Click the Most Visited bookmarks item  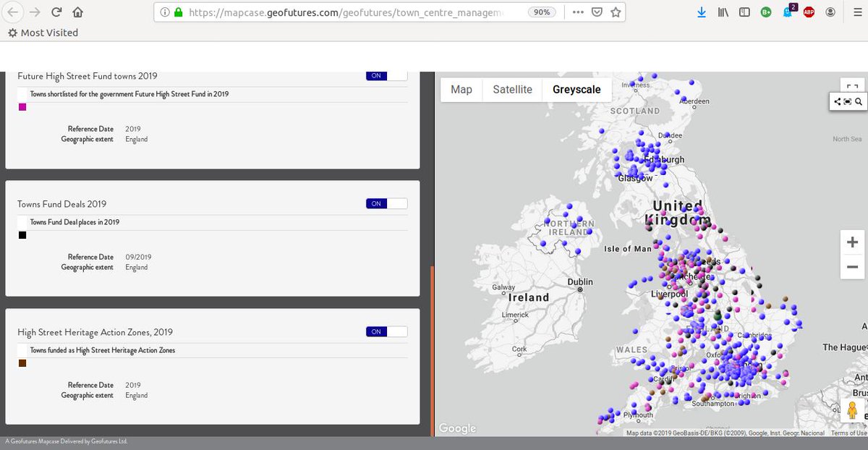tap(43, 33)
